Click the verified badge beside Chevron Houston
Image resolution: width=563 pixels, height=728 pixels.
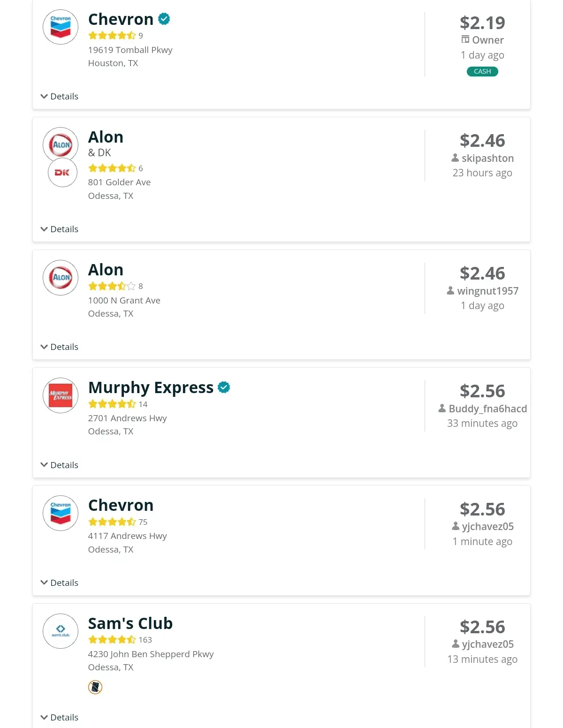[x=164, y=19]
